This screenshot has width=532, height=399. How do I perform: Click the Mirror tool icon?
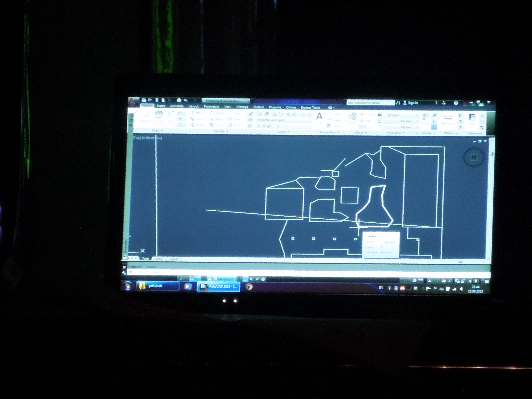click(x=212, y=119)
